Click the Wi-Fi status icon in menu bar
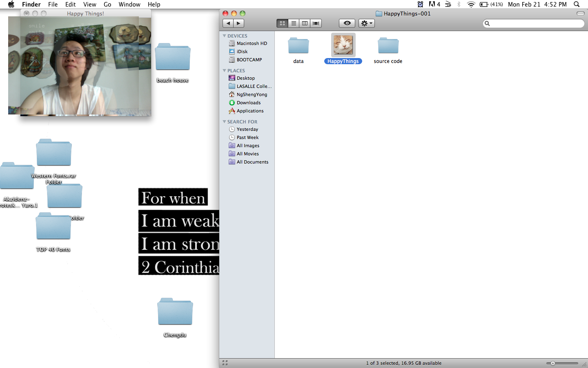The width and height of the screenshot is (588, 368). (471, 4)
